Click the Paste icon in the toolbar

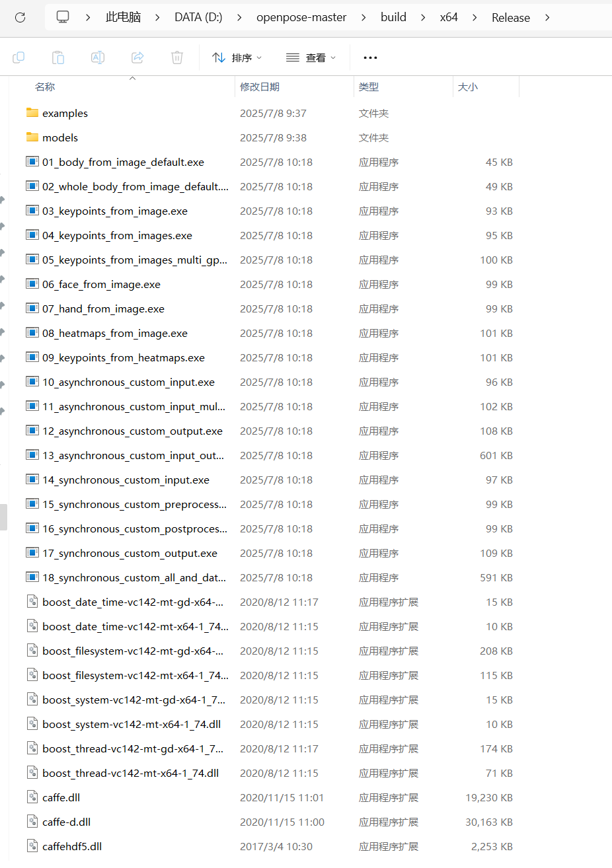point(57,57)
